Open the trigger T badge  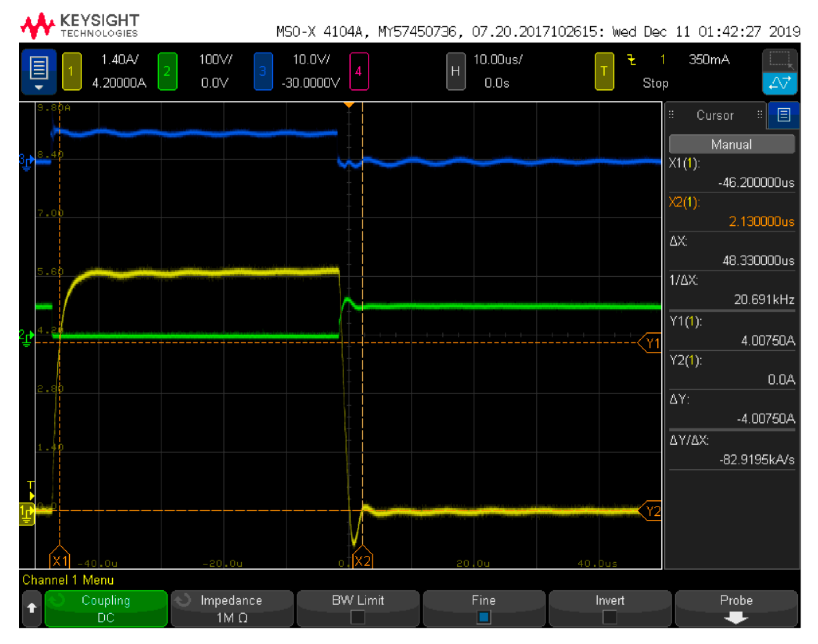pos(604,71)
